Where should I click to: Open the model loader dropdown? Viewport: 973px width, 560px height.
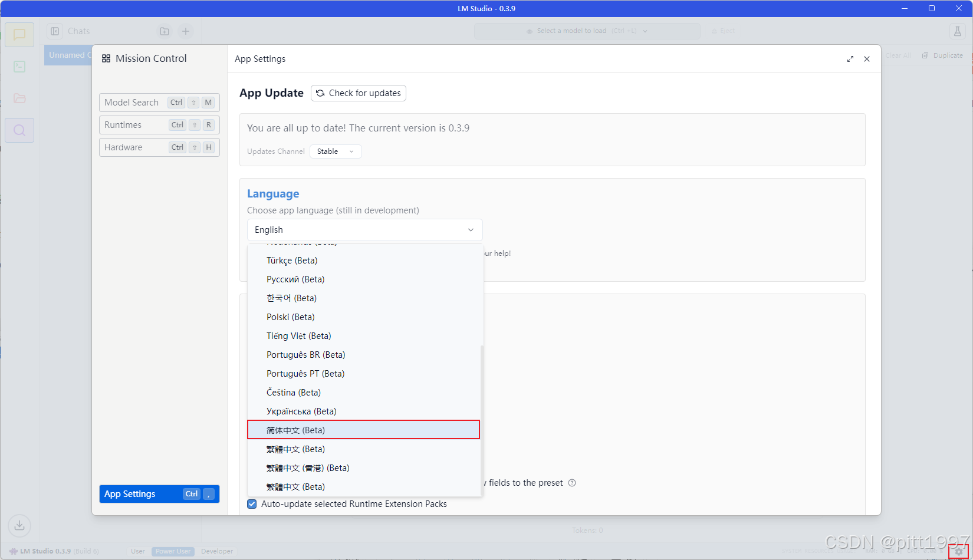(587, 31)
